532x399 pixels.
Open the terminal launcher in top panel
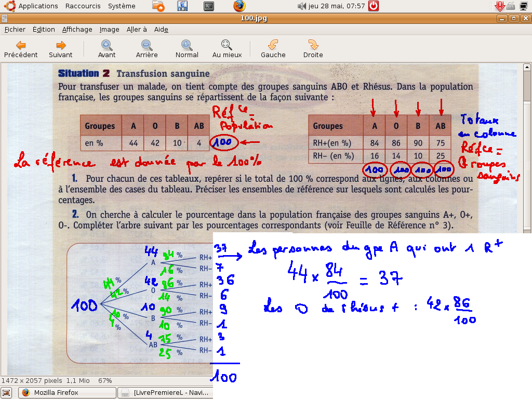(208, 6)
